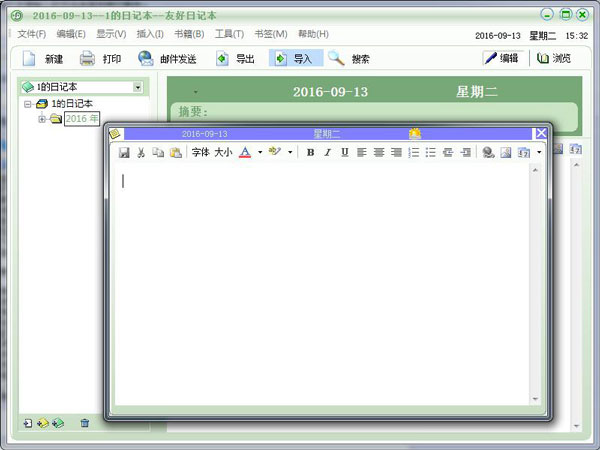Open the 插入(I) menu

(150, 34)
